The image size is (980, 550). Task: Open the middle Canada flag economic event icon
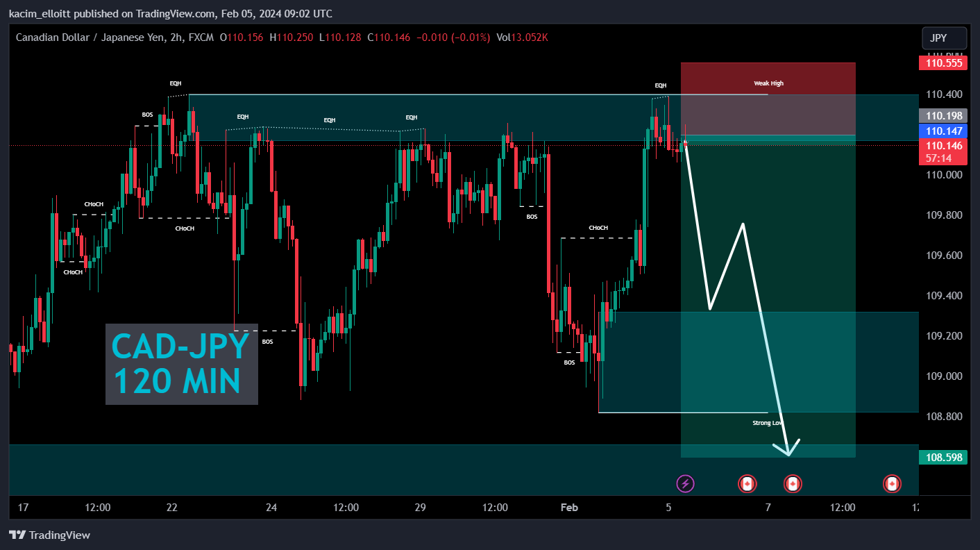point(793,483)
